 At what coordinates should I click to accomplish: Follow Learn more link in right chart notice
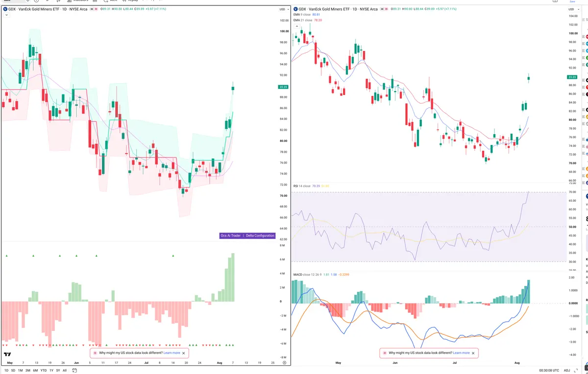click(462, 352)
